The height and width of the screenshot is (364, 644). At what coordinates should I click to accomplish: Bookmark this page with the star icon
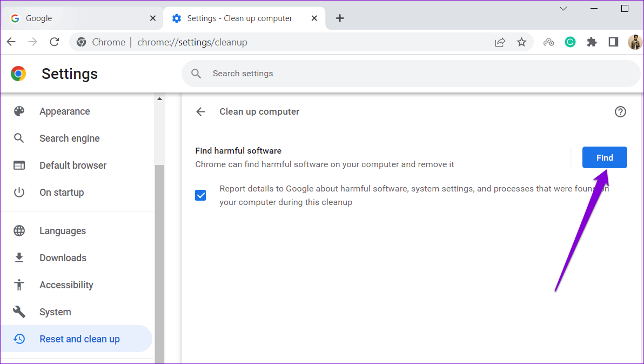coord(521,42)
